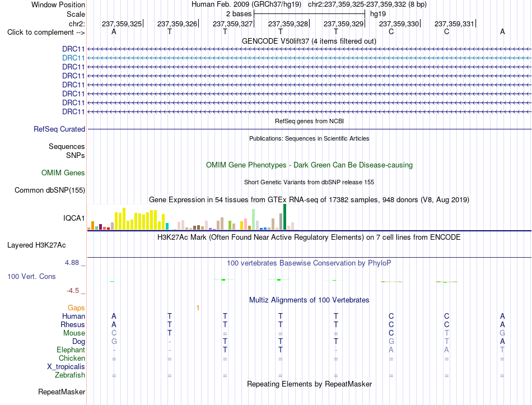Open the Common dbSNP(155) track label
Screen dimensions: 532x405
(x=50, y=190)
